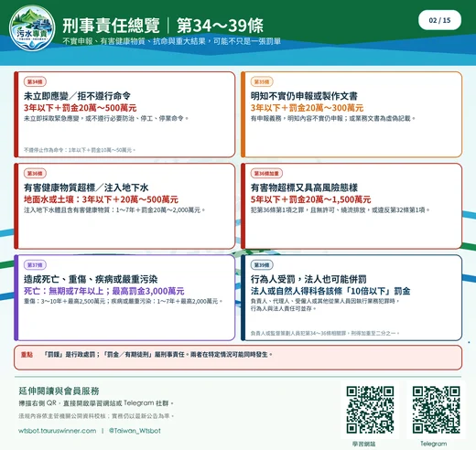The height and width of the screenshot is (450, 476).
Task: Click line 行為人與法人責任可並存
Action: pos(283,309)
